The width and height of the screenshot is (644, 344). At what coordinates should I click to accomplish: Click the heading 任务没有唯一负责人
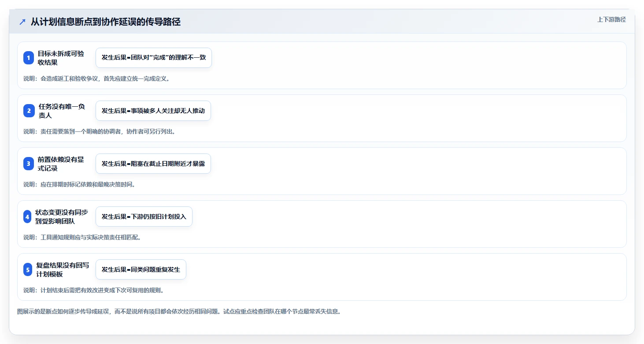[x=62, y=111]
